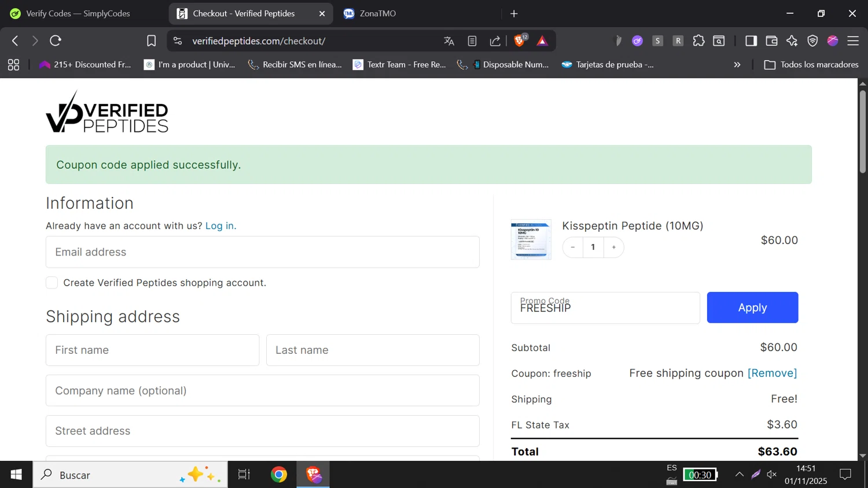This screenshot has height=488, width=868.
Task: Click the translate page icon
Action: [x=449, y=41]
